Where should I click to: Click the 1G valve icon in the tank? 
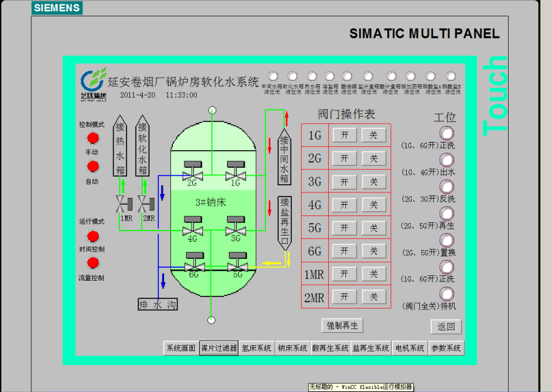(236, 170)
